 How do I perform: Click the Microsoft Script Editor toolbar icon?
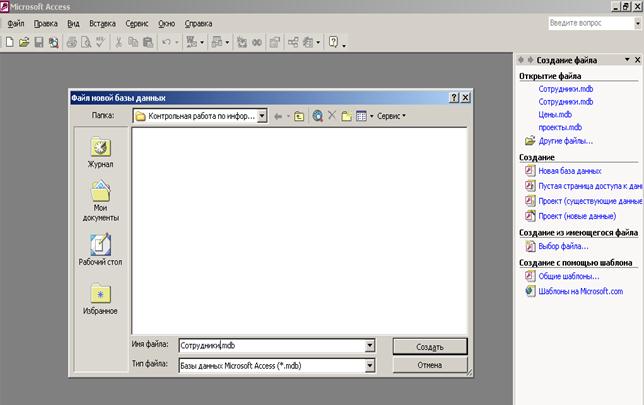(257, 42)
